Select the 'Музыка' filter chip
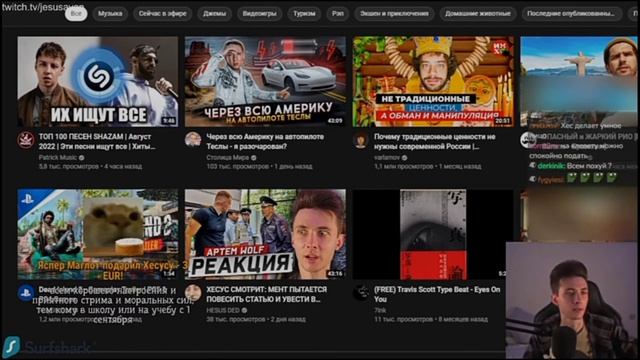 (110, 13)
